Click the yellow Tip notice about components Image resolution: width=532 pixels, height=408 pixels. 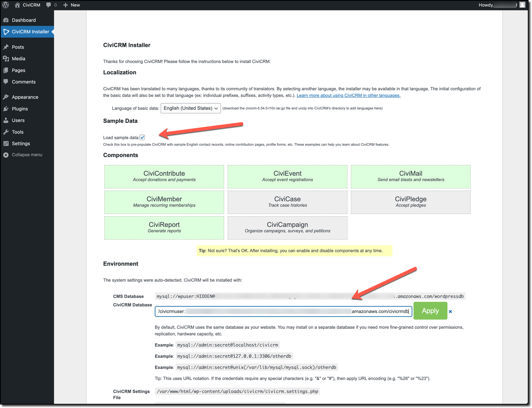coord(294,251)
